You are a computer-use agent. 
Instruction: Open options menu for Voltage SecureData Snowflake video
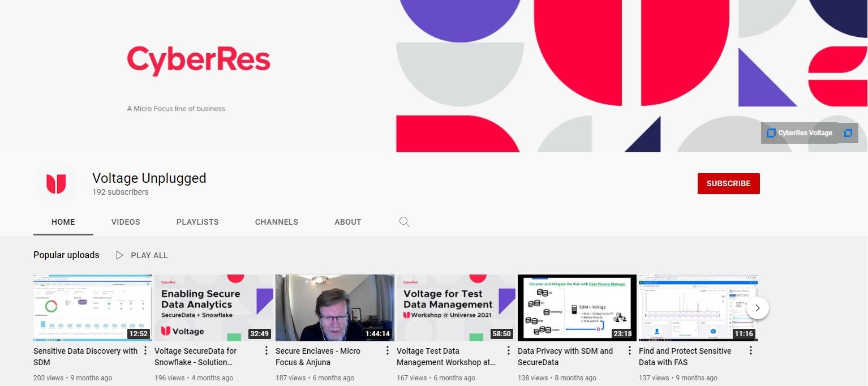click(x=267, y=351)
